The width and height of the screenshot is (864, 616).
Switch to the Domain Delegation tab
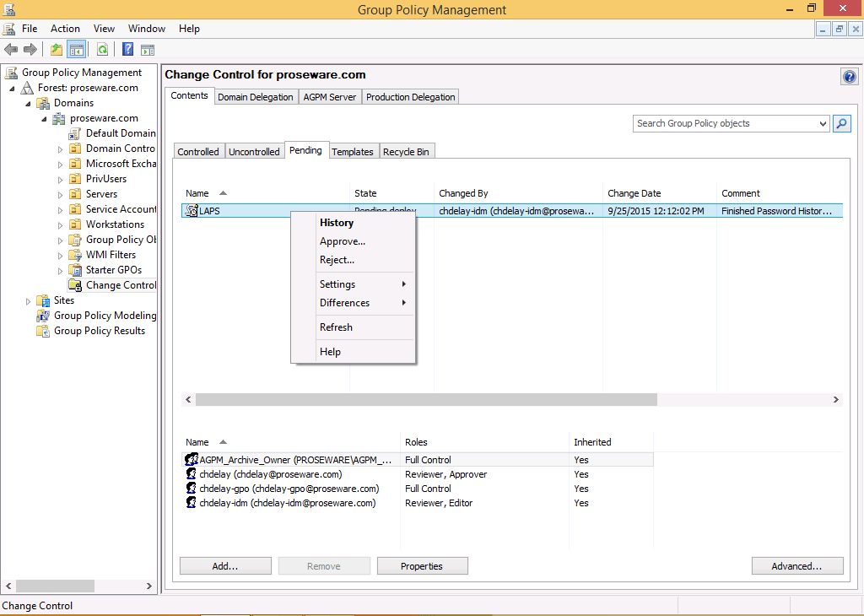pyautogui.click(x=256, y=97)
